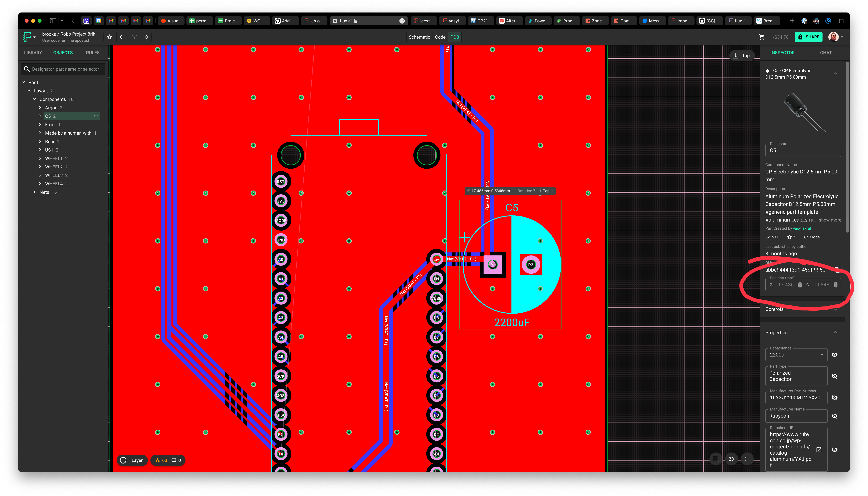Collapse the Root tree node

(24, 83)
